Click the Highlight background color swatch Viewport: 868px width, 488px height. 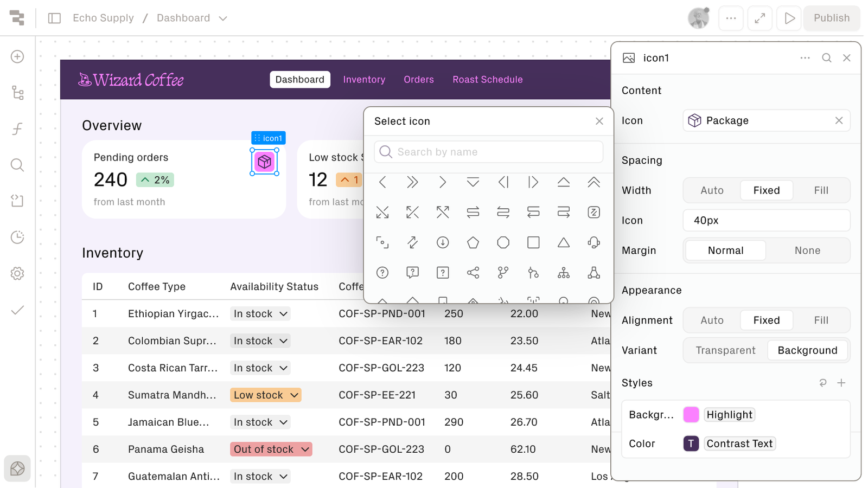pyautogui.click(x=691, y=414)
